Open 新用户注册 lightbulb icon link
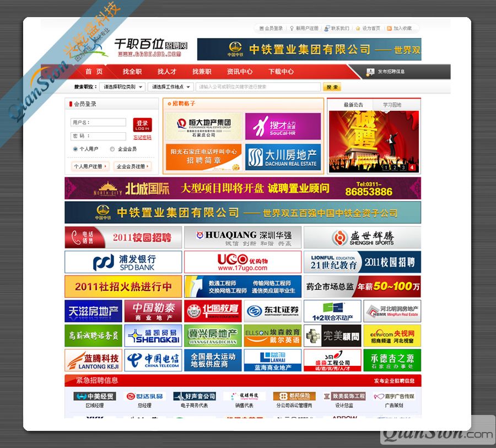The width and height of the screenshot is (496, 448). tap(292, 29)
